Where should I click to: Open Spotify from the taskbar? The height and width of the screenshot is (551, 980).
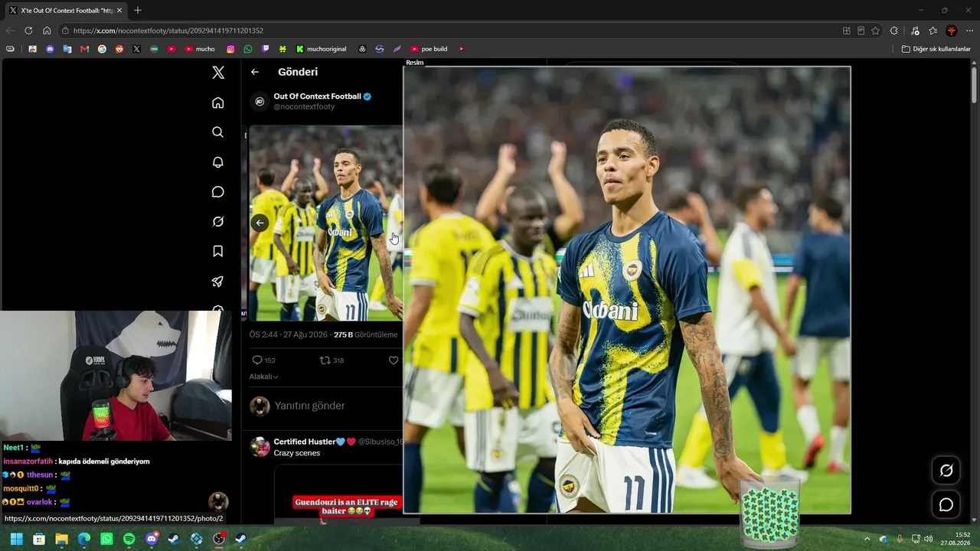pos(129,539)
